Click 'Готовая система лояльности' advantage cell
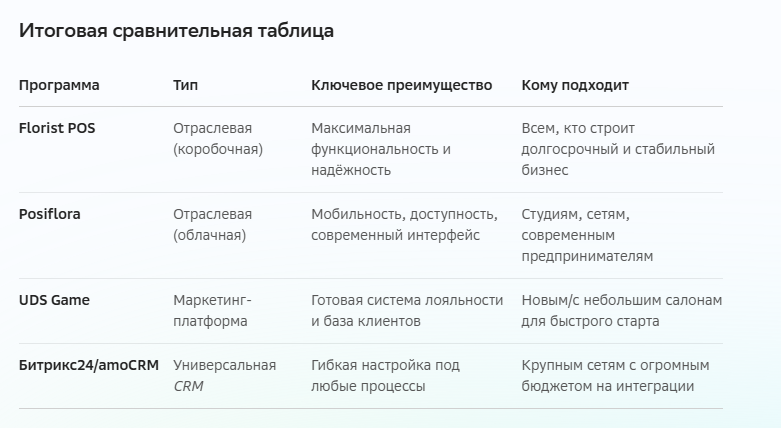 click(407, 311)
